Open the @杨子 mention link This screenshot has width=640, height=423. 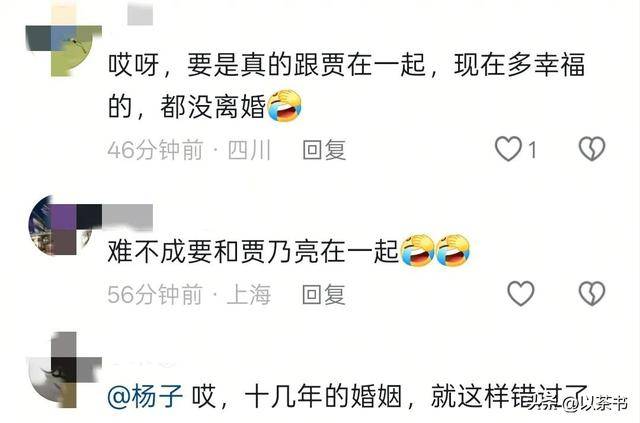145,396
